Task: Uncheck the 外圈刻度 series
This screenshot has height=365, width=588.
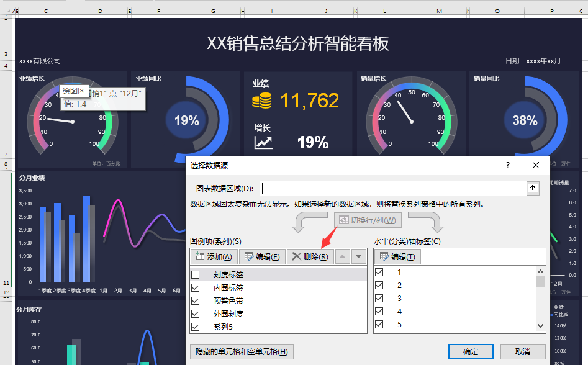Action: (x=196, y=313)
